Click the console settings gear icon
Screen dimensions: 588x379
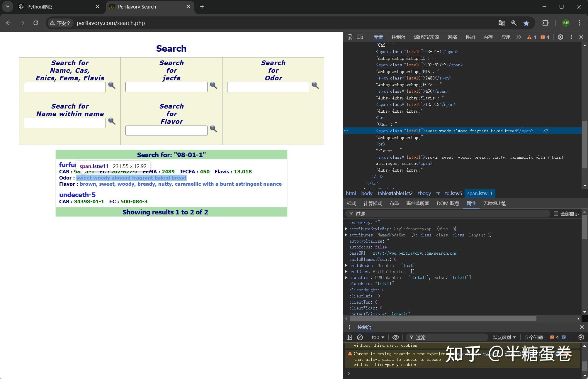point(581,337)
